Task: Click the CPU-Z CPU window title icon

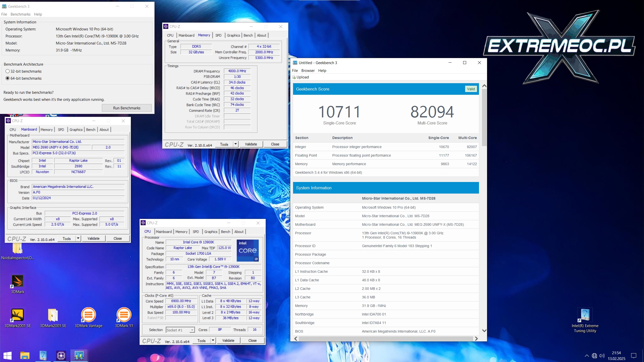Action: tap(143, 223)
